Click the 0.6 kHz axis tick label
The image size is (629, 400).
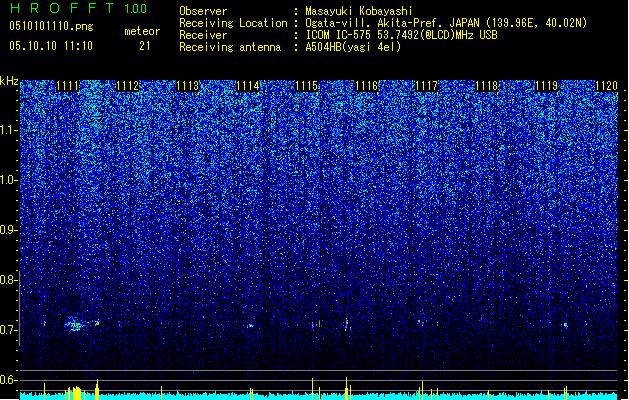click(x=8, y=380)
